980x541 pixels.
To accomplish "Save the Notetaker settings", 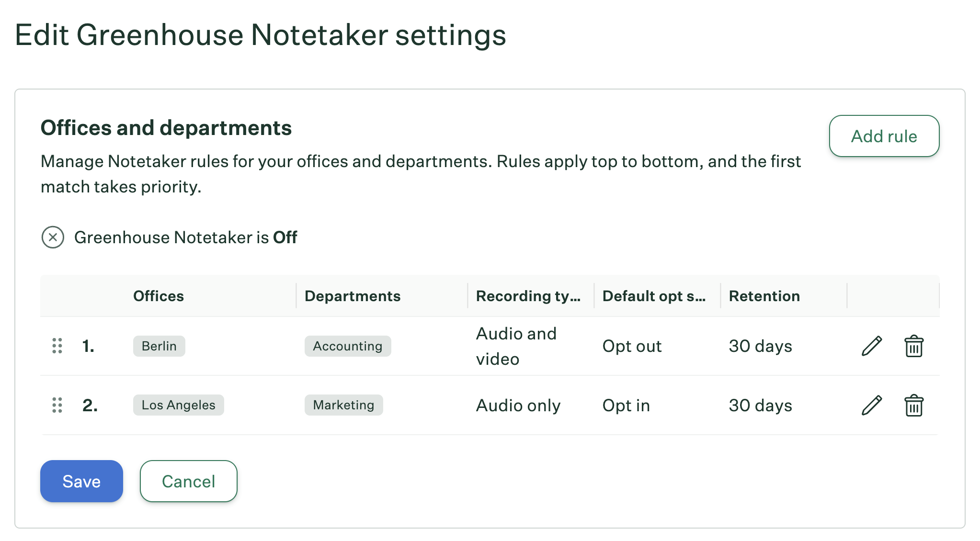I will point(81,481).
